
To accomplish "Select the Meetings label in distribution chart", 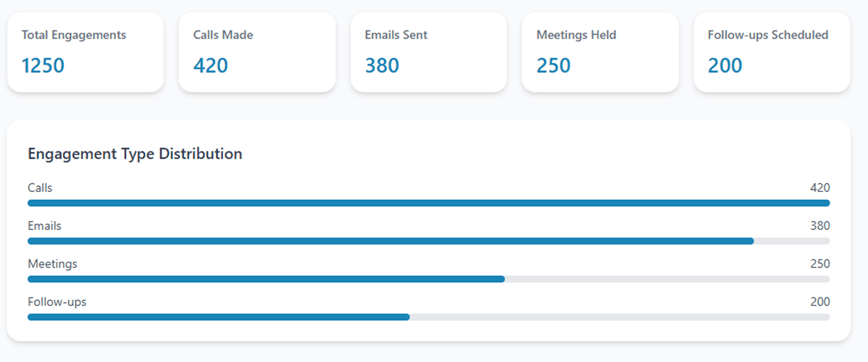I will pos(52,264).
